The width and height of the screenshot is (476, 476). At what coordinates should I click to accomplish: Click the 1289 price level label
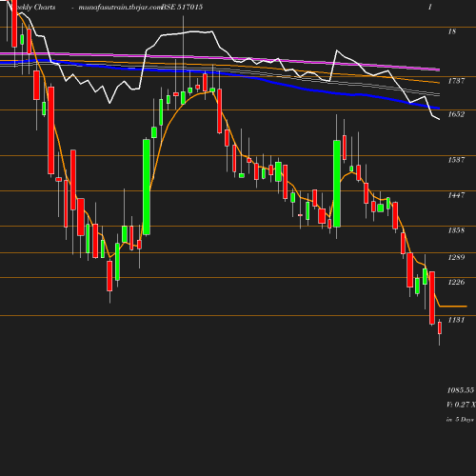coord(456,257)
